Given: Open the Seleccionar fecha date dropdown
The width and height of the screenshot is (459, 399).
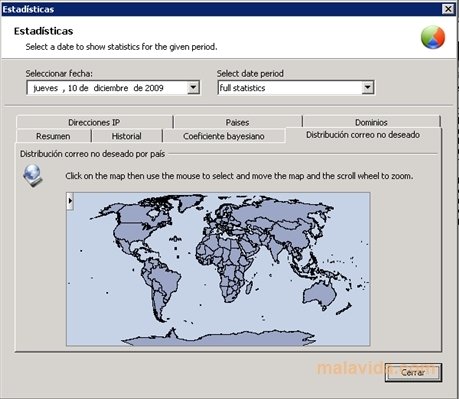Looking at the screenshot, I should click(x=193, y=88).
